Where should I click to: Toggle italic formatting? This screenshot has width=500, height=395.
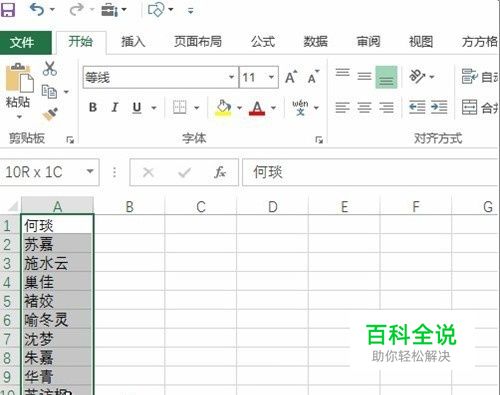[x=115, y=107]
